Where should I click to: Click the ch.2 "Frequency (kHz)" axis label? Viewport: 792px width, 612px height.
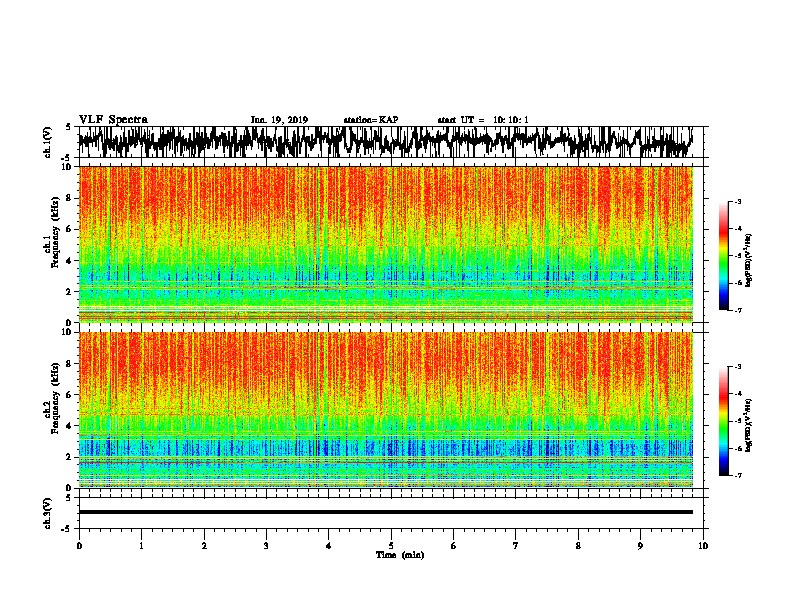55,398
